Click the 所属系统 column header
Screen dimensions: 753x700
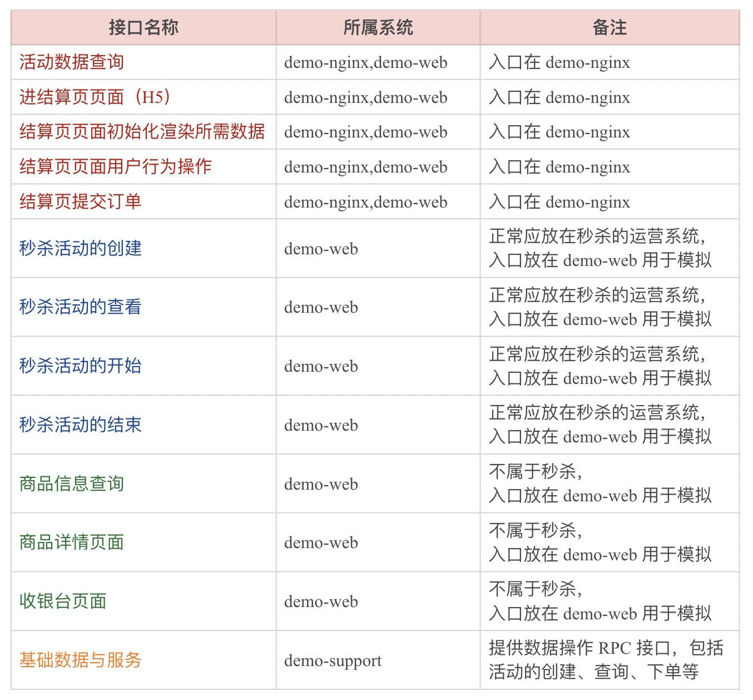[378, 27]
